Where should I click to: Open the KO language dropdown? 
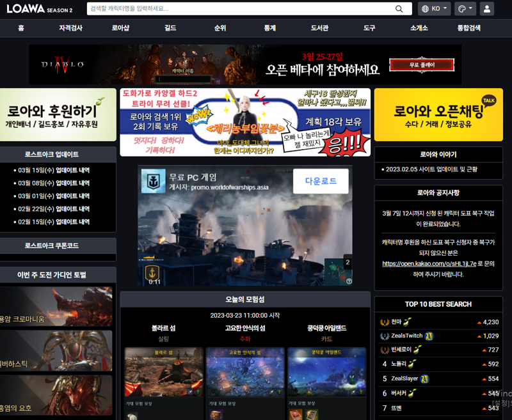pyautogui.click(x=435, y=9)
